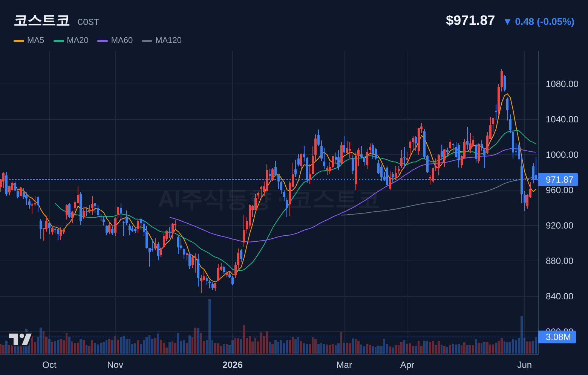Toggle the MA5 orange legend line

tap(19, 41)
